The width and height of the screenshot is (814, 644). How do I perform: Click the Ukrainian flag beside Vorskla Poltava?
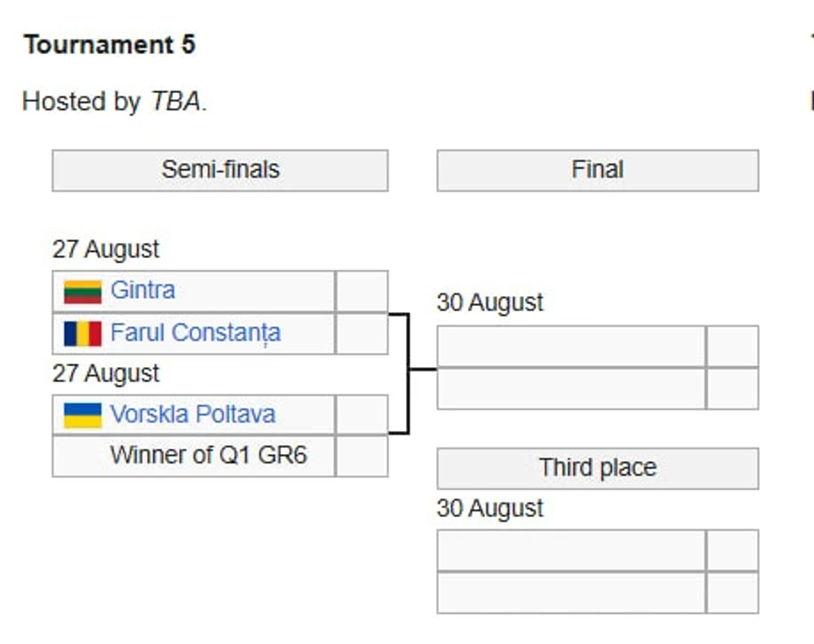83,415
